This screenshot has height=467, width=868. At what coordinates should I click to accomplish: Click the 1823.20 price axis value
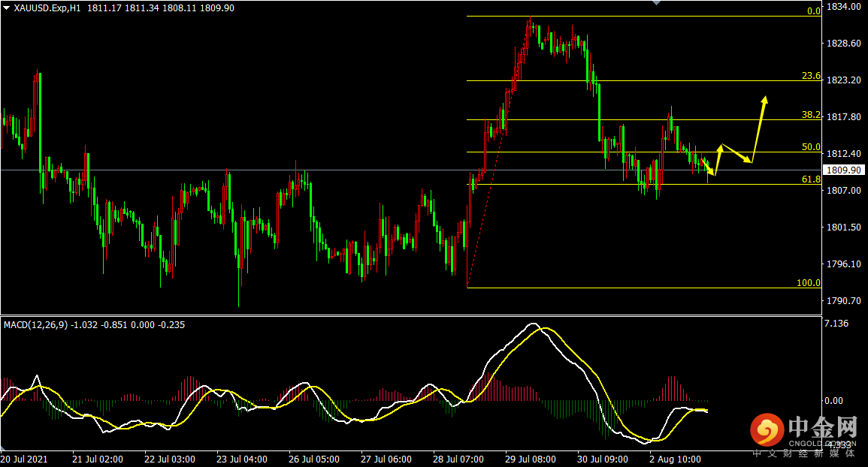pyautogui.click(x=843, y=80)
